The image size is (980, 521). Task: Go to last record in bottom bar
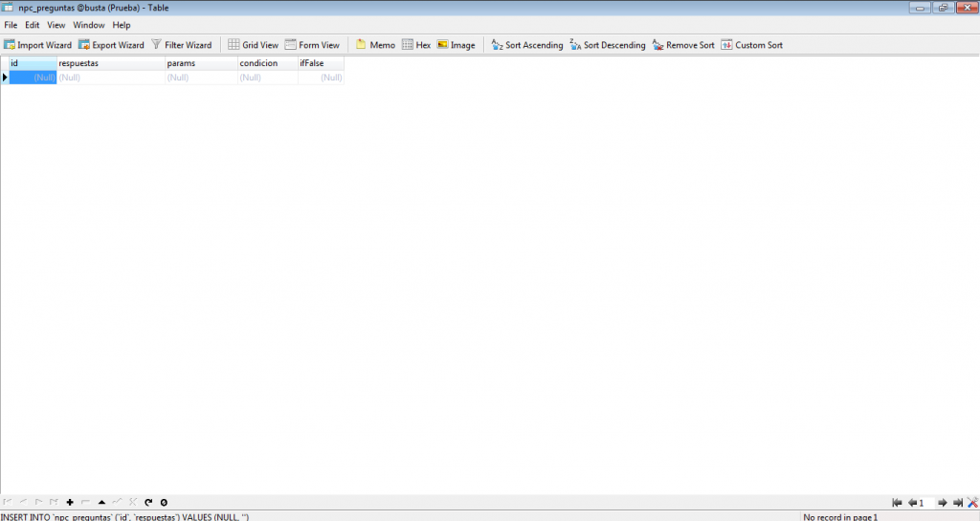54,502
